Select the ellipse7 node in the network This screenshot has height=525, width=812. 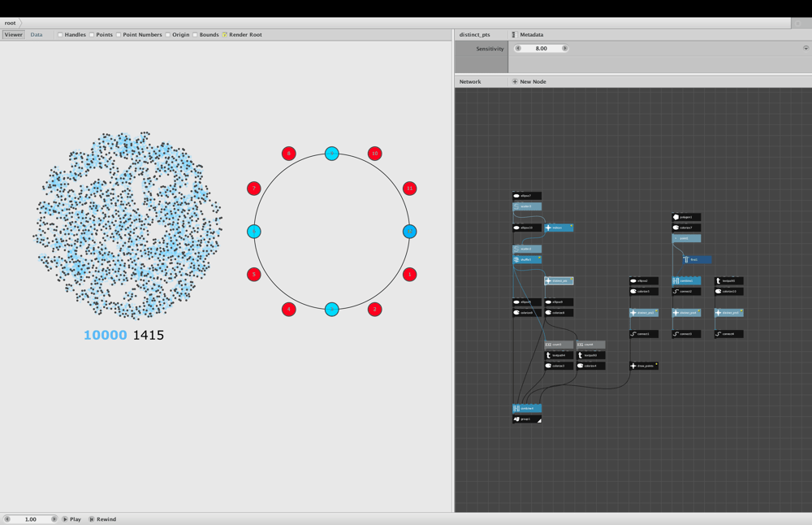527,196
